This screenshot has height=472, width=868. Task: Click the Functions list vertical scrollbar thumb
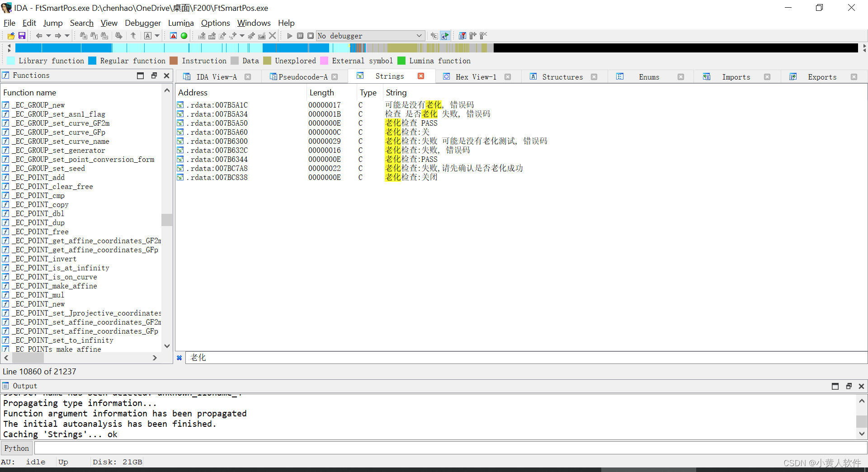167,220
